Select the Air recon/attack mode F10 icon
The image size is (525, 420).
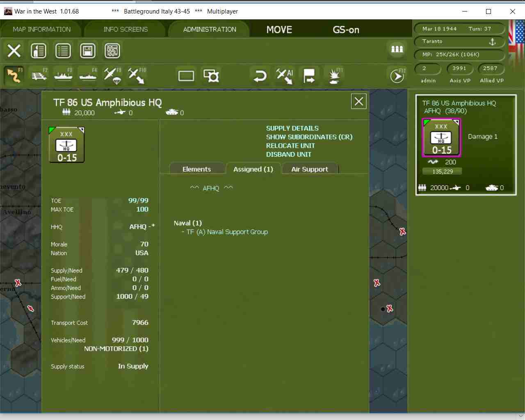[x=137, y=75]
